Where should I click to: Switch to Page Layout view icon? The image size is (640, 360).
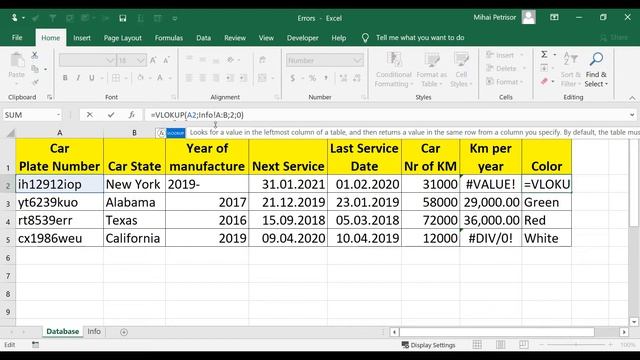[501, 345]
